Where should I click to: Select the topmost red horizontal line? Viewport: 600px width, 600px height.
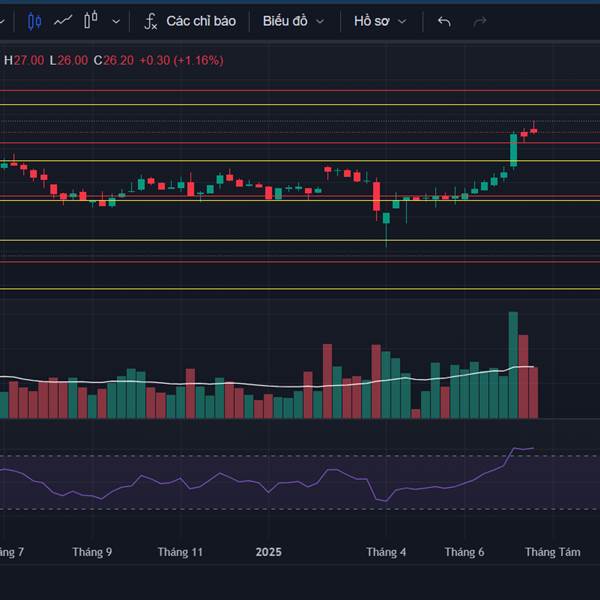(300, 91)
